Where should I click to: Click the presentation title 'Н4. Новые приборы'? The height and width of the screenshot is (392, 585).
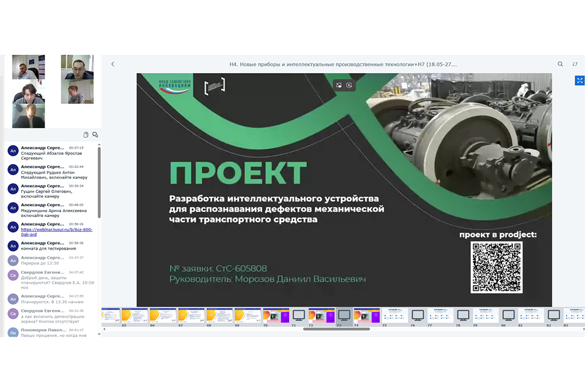(343, 64)
